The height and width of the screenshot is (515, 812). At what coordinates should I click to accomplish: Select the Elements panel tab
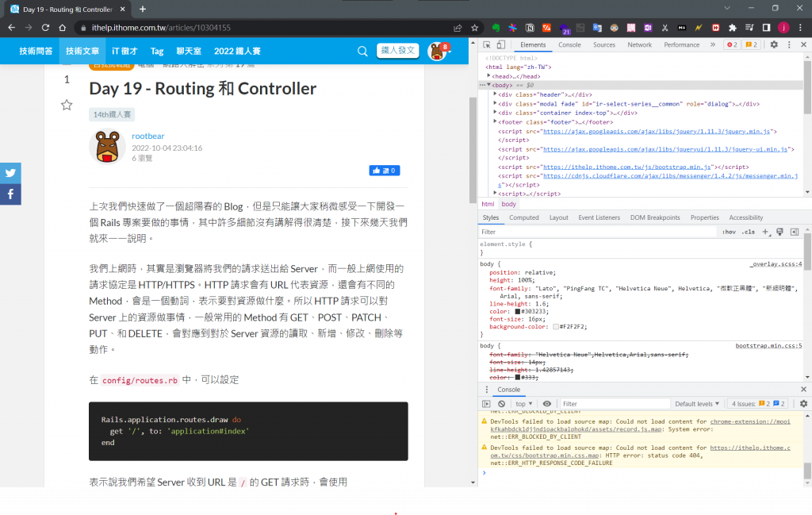tap(533, 45)
